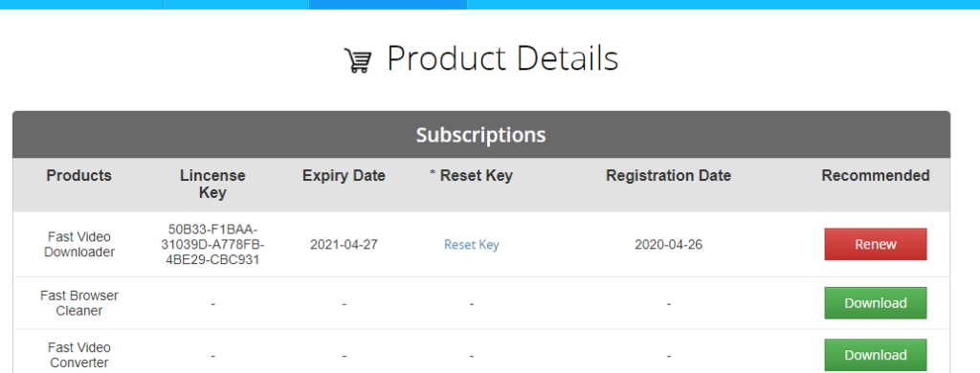Select the Products column header
Viewport: 980px width, 373px height.
(78, 176)
